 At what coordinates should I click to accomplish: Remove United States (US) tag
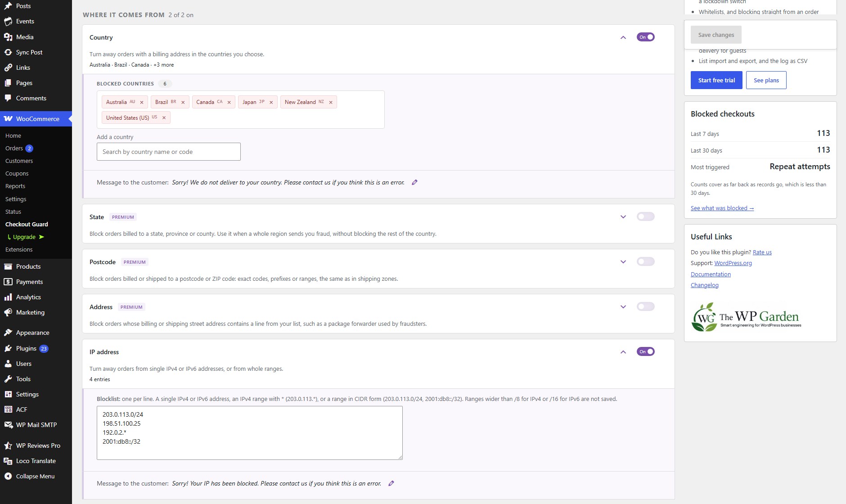(164, 118)
